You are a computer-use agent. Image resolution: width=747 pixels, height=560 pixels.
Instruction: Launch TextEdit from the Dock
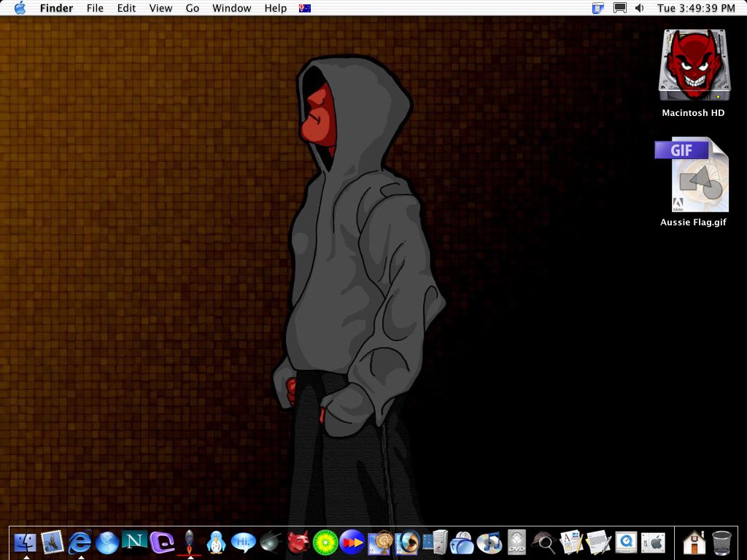click(598, 542)
